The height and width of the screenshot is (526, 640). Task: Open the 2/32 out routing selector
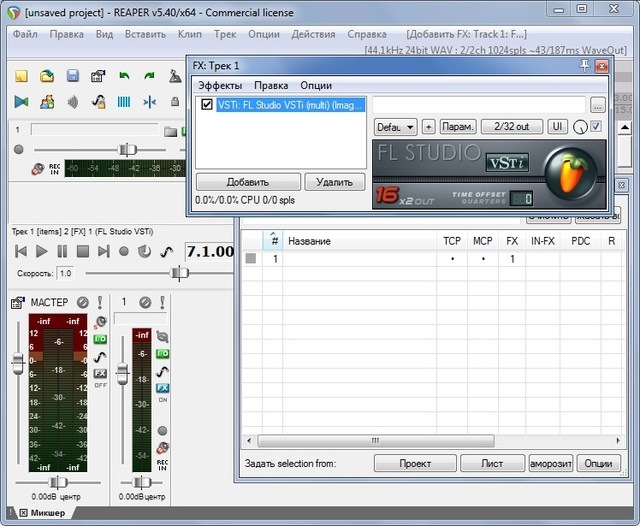point(511,127)
